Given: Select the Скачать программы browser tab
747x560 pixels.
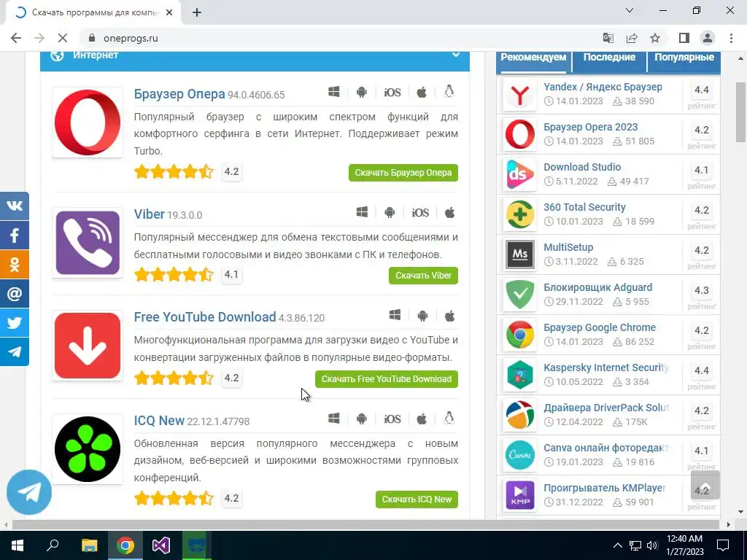Looking at the screenshot, I should tap(93, 13).
